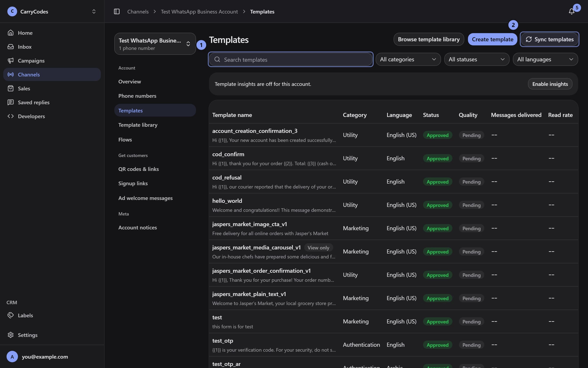
Task: Click the Campaigns megaphone icon
Action: tap(10, 60)
